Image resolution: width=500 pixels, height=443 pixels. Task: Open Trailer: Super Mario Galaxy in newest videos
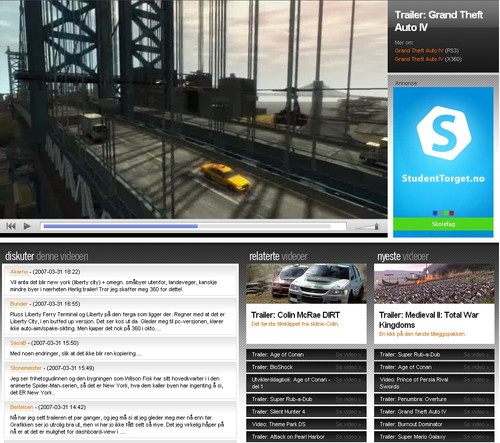click(x=434, y=437)
